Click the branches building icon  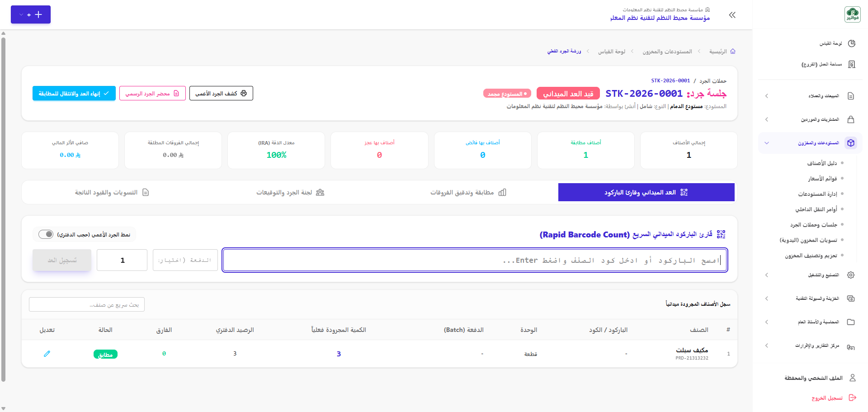coord(852,64)
